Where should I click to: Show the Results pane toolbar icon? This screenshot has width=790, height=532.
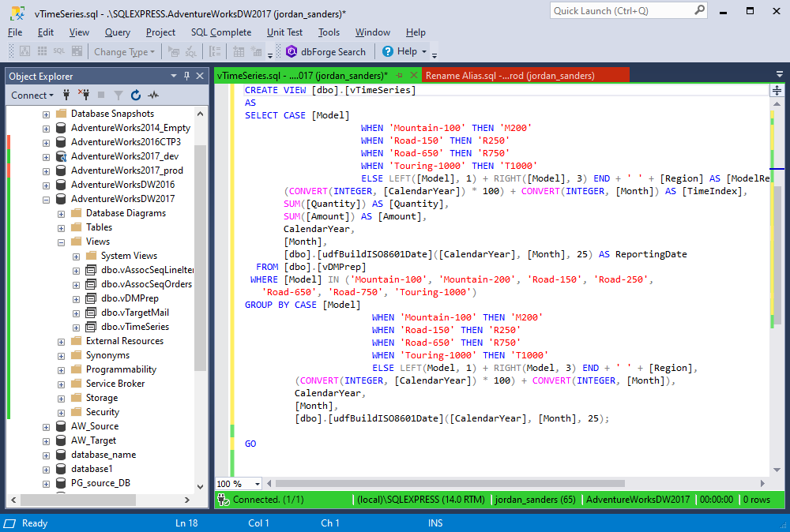pyautogui.click(x=77, y=51)
